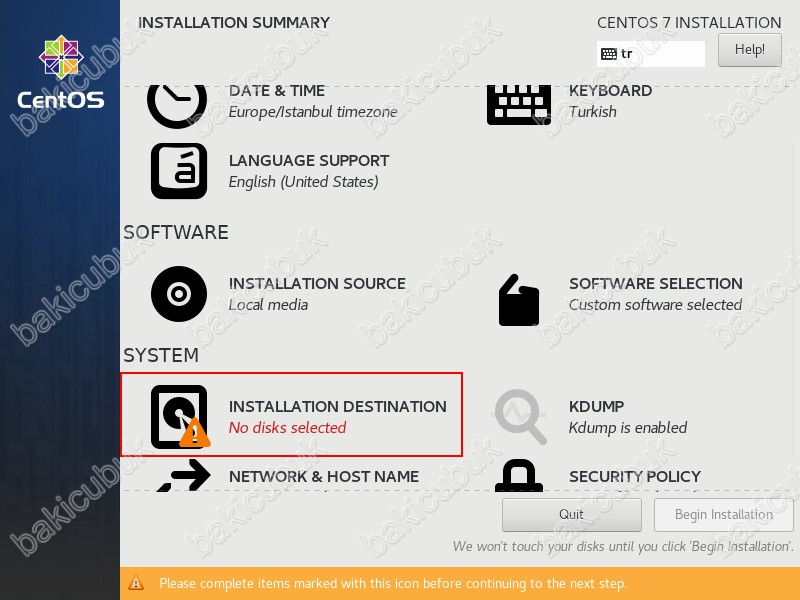Click 'Kdump is enabled' text
The width and height of the screenshot is (800, 600).
628,428
